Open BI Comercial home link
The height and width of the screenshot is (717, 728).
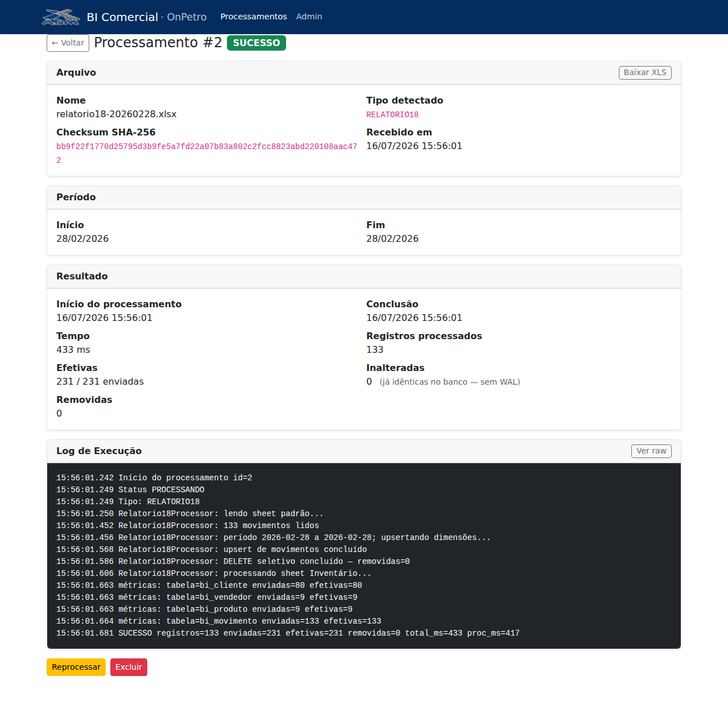tap(122, 17)
